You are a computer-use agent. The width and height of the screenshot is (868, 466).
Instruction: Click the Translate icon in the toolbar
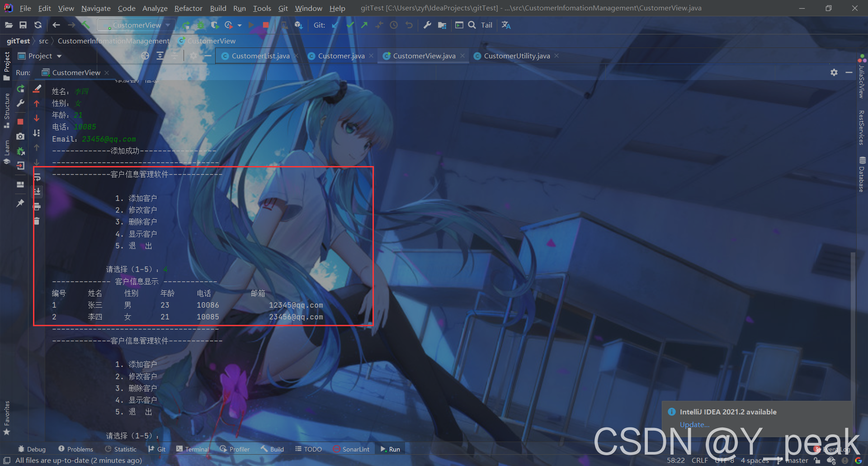click(506, 25)
